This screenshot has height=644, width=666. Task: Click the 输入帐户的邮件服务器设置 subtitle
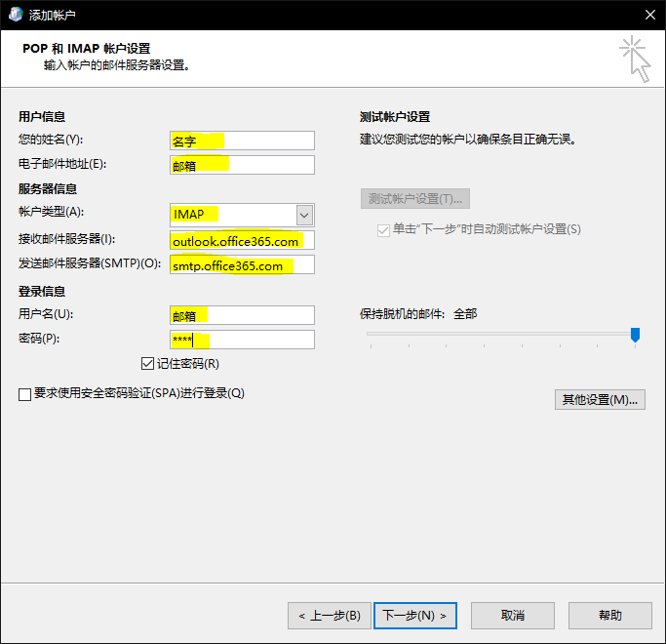pyautogui.click(x=117, y=65)
